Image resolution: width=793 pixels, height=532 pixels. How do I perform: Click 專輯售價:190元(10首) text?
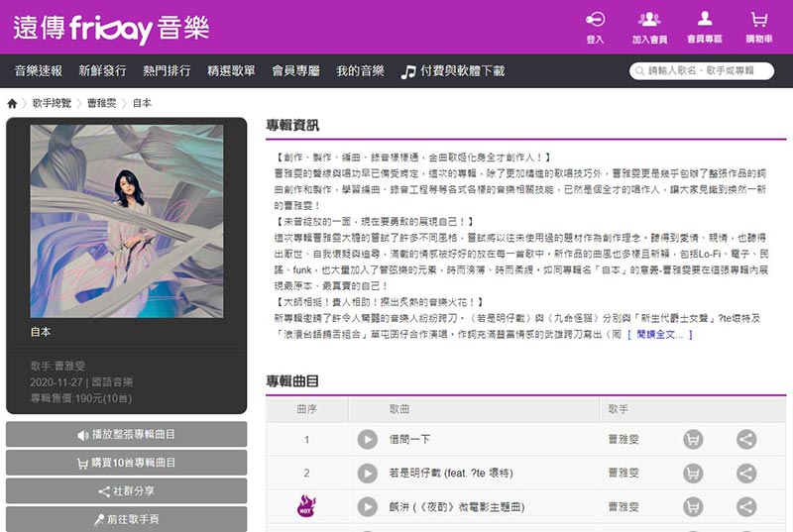[x=81, y=398]
